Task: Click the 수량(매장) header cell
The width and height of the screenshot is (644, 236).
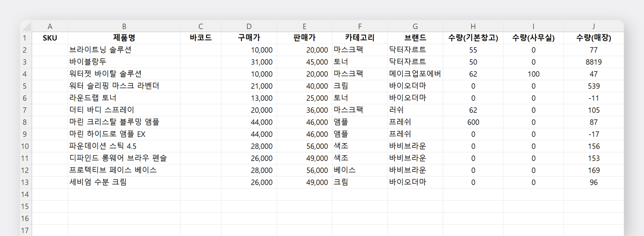Action: (593, 38)
